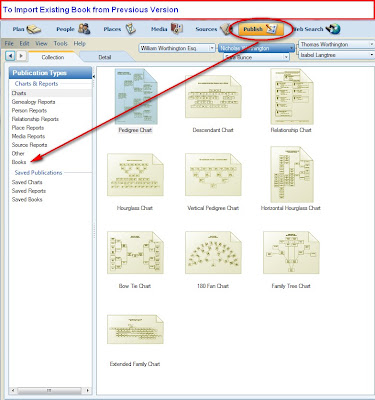Go to the Media workspace
Screen dimensions: 375x400
(167, 29)
